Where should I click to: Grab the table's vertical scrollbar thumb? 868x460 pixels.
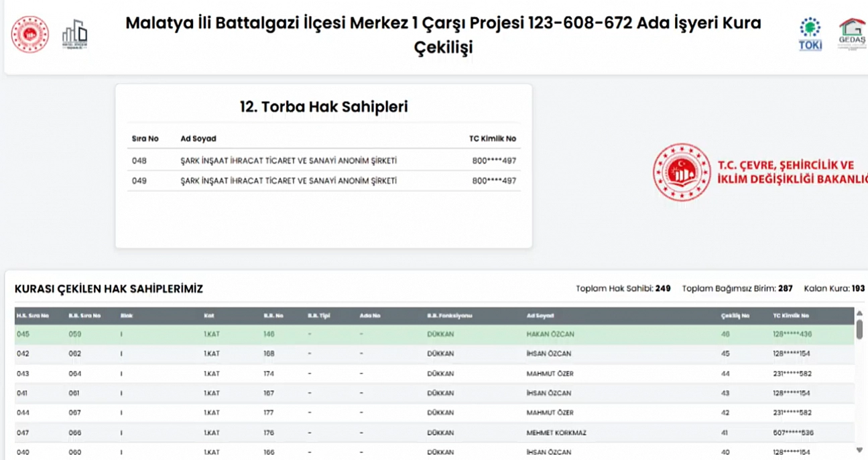point(859,329)
